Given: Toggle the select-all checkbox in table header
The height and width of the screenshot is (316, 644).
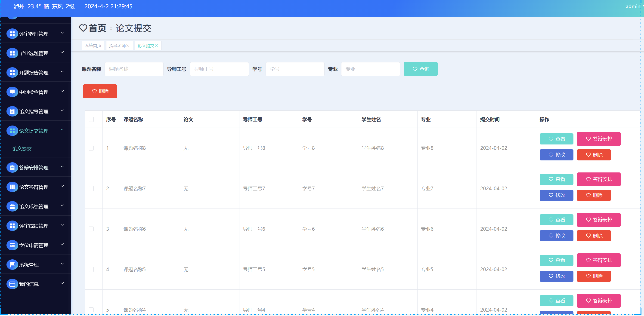Looking at the screenshot, I should pyautogui.click(x=91, y=120).
